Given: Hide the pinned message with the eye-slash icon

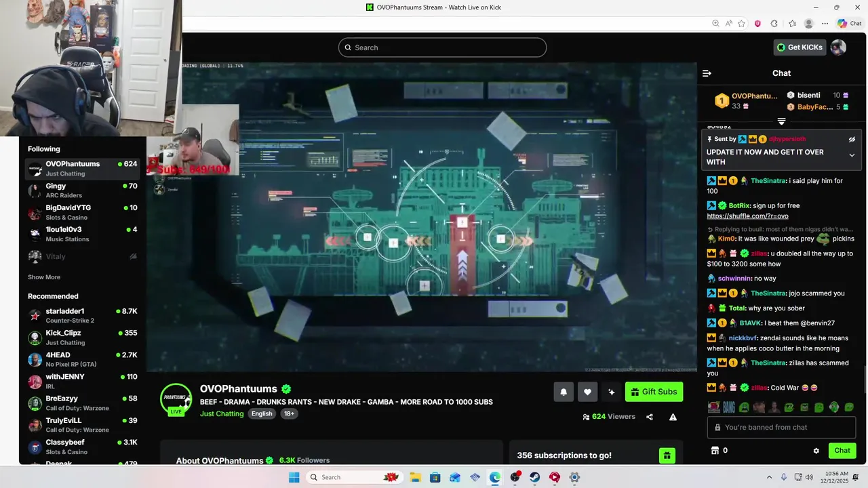Looking at the screenshot, I should point(852,139).
